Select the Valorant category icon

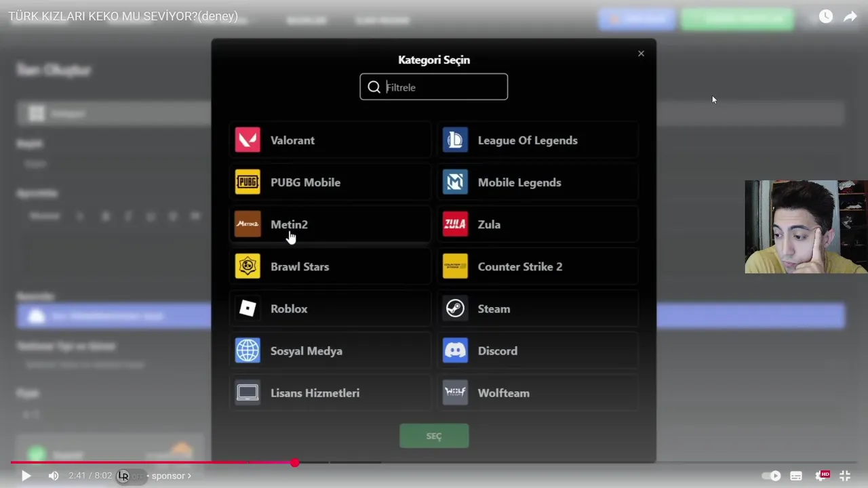click(248, 140)
